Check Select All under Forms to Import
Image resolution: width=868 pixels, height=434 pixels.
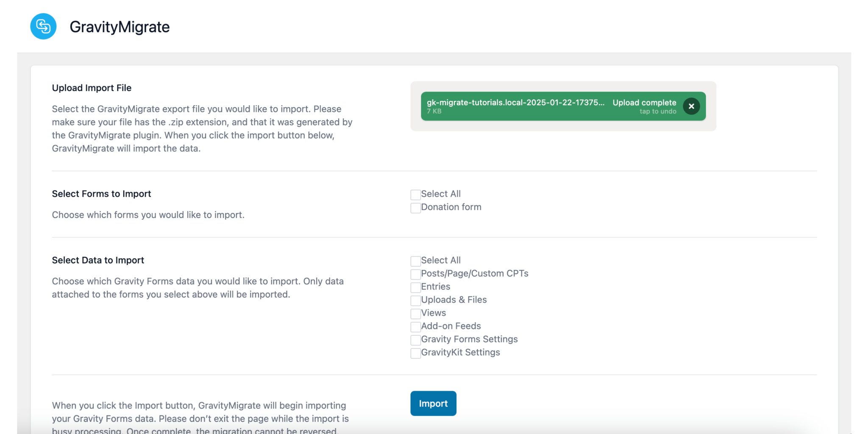point(415,195)
